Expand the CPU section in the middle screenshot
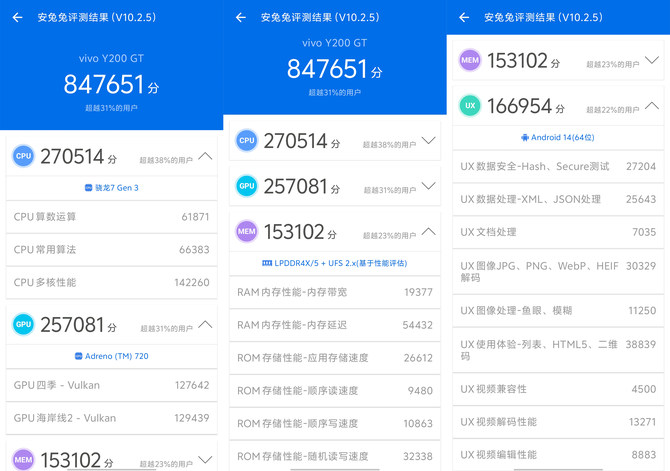The image size is (670, 471). [429, 141]
